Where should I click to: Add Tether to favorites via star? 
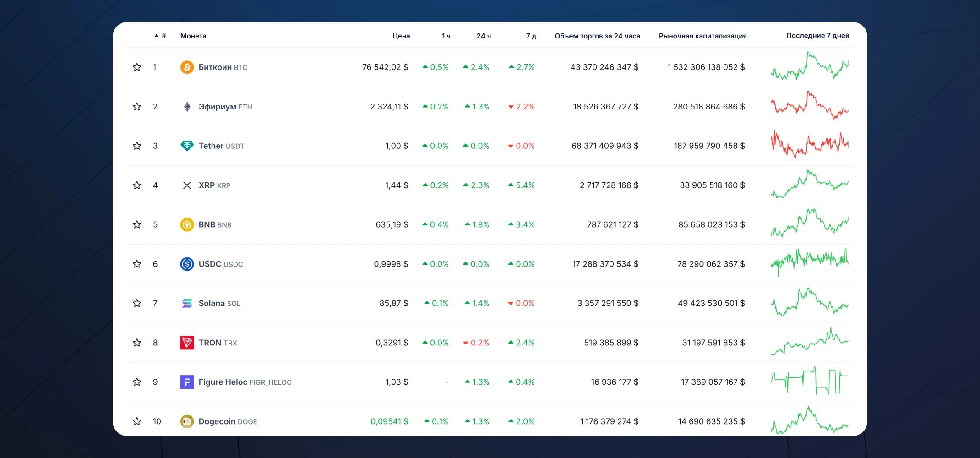click(137, 146)
